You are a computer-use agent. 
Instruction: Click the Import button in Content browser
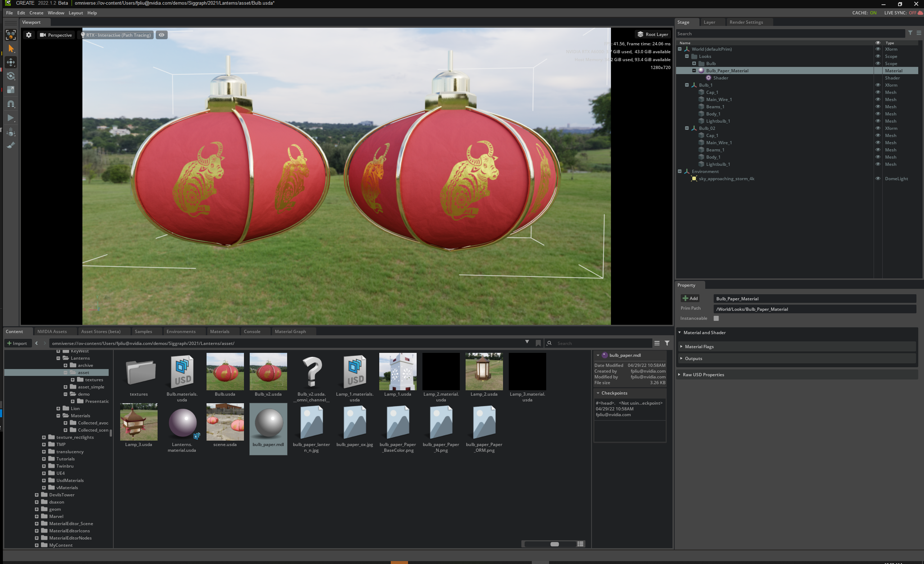[x=17, y=344]
